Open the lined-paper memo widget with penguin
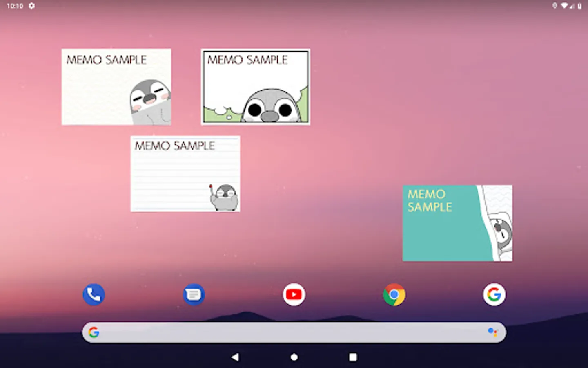Image resolution: width=588 pixels, height=368 pixels. pyautogui.click(x=185, y=174)
